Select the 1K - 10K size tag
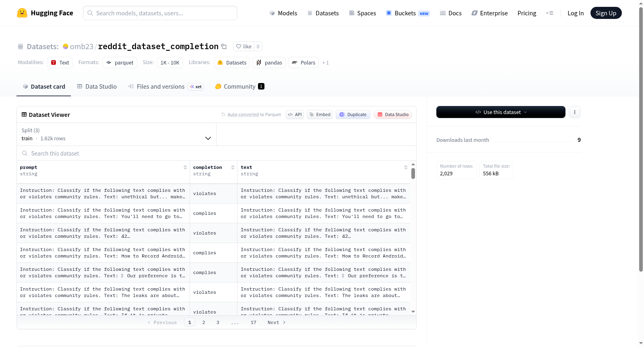Screen dimensions: 644x347 pyautogui.click(x=170, y=62)
